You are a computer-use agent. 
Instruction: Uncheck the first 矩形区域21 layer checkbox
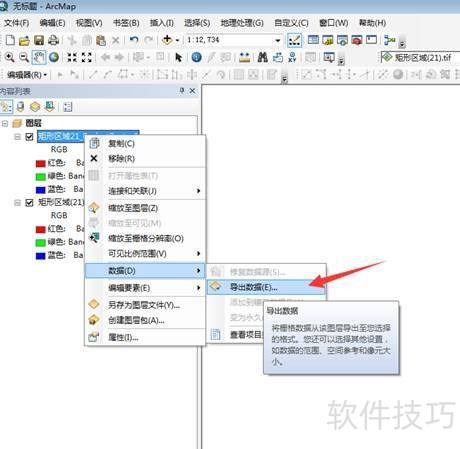[x=29, y=137]
